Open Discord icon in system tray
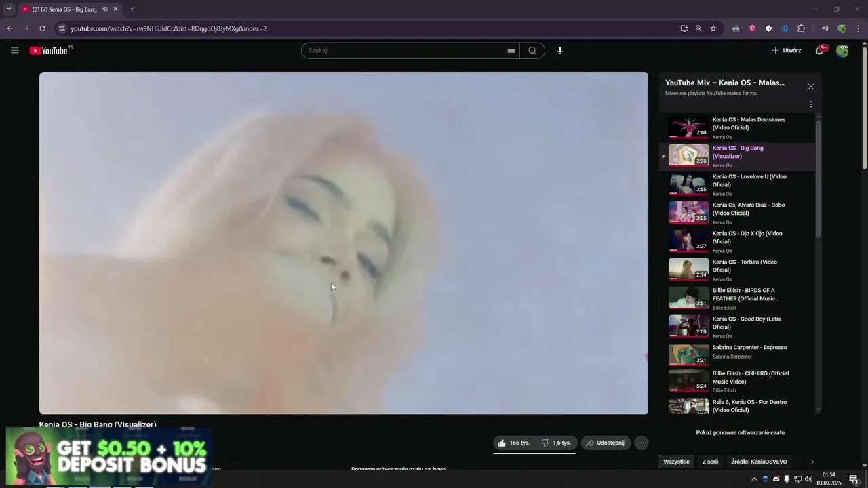Image resolution: width=868 pixels, height=488 pixels. [x=776, y=479]
